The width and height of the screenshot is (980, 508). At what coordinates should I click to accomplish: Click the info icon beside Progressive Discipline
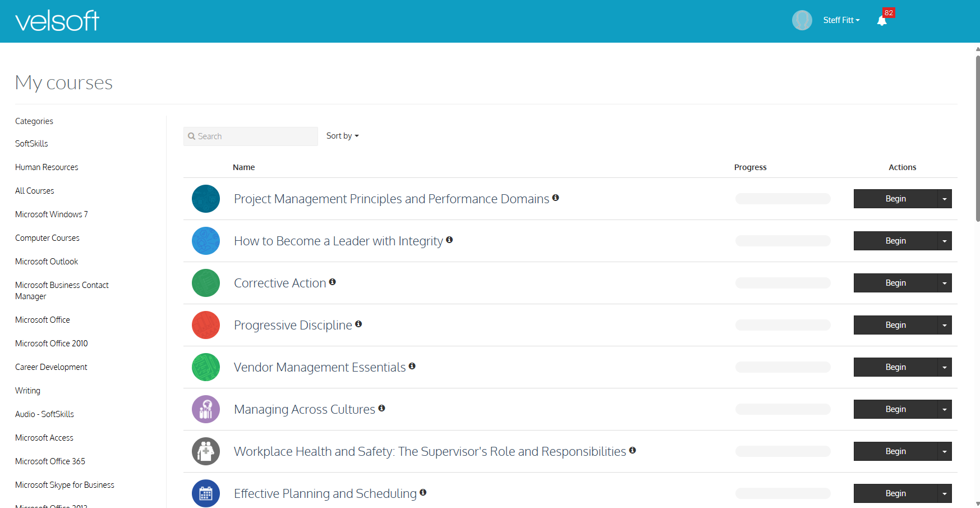point(358,324)
